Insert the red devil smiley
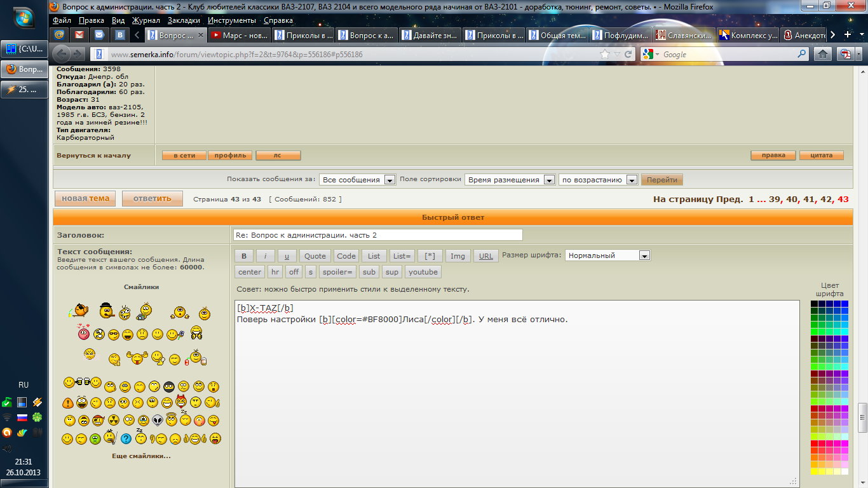868x488 pixels. (180, 402)
